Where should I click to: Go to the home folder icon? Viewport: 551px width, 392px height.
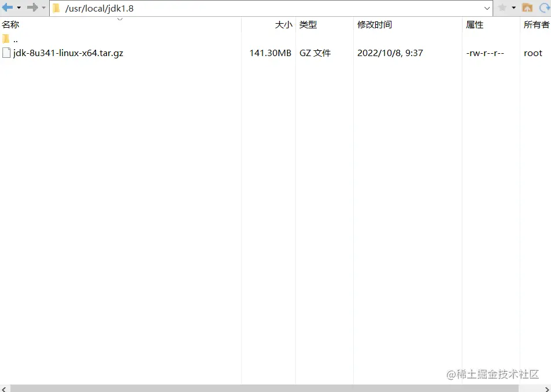coord(527,8)
